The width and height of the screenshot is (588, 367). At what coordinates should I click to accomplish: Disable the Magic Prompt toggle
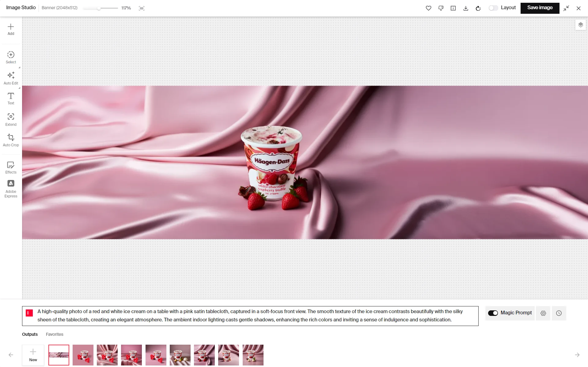493,313
